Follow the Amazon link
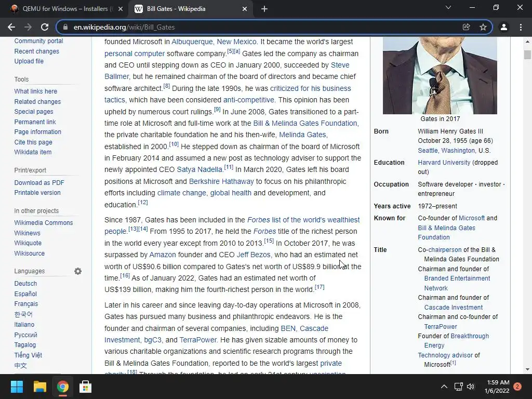The image size is (532, 399). click(163, 255)
